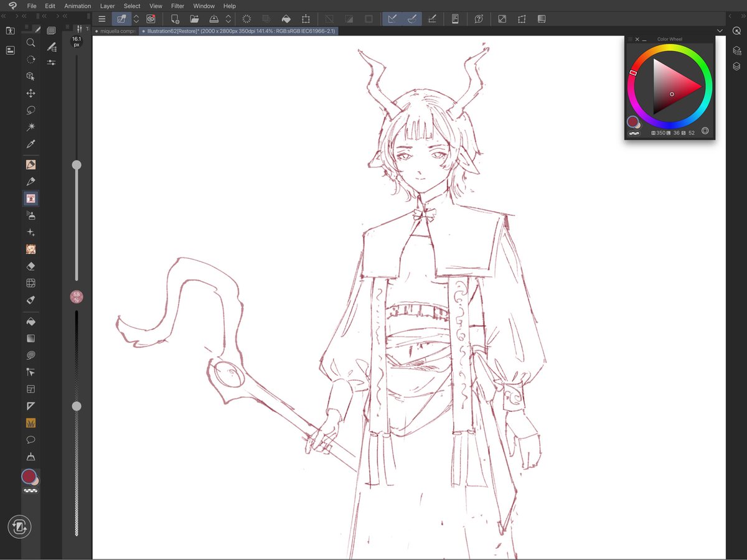The image size is (747, 560).
Task: Open Clip Studio spiral launcher icon
Action: click(x=151, y=19)
